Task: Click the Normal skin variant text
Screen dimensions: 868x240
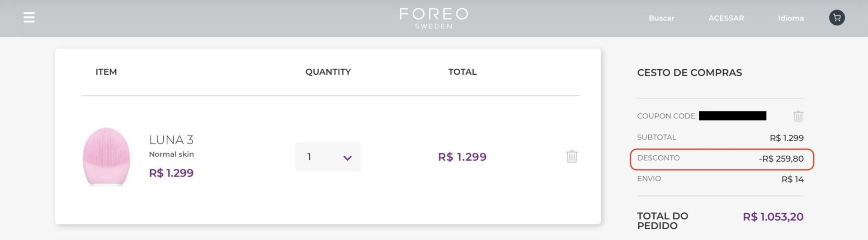Action: pyautogui.click(x=171, y=154)
